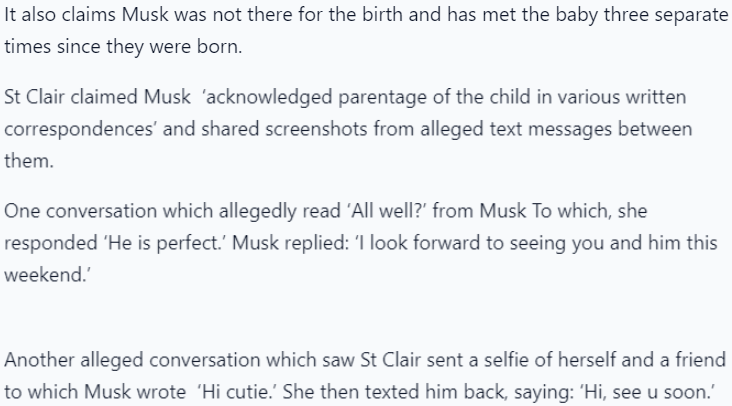
Task: Click the word 'correspondences'
Action: tap(79, 129)
